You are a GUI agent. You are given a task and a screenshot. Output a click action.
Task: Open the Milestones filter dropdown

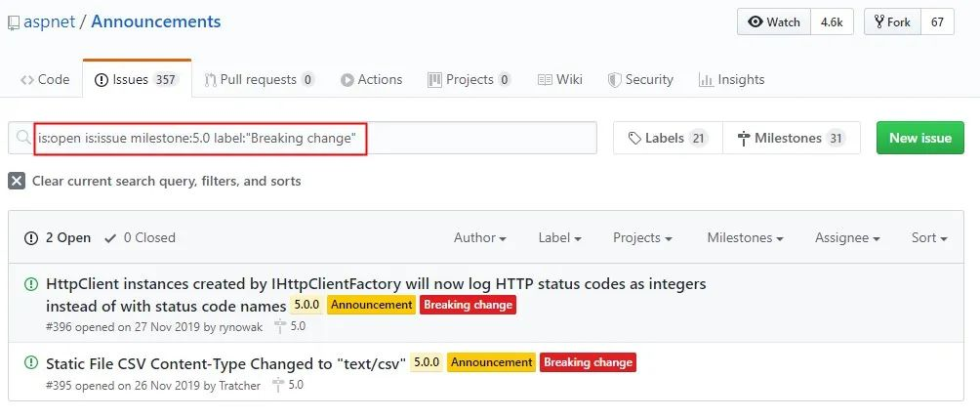745,237
